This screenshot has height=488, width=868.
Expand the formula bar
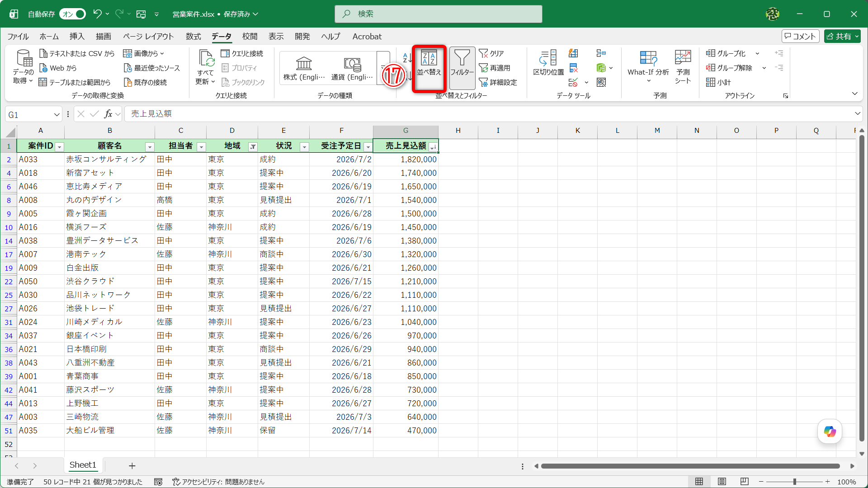(857, 113)
